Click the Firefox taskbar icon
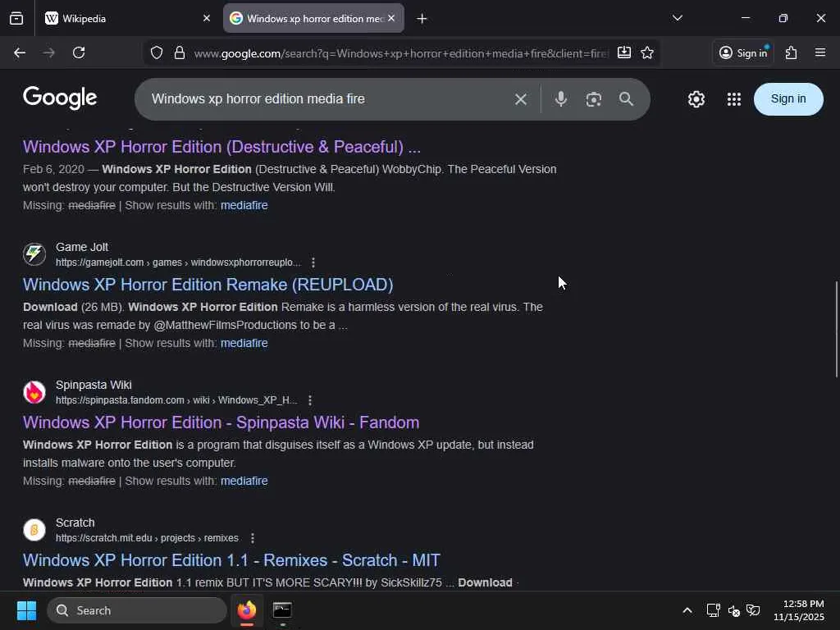 coord(247,610)
